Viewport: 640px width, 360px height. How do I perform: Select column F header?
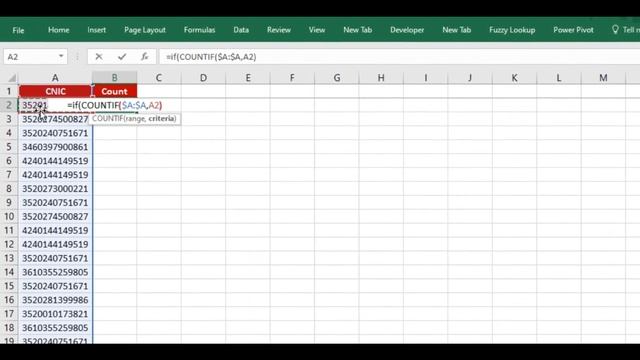point(292,78)
